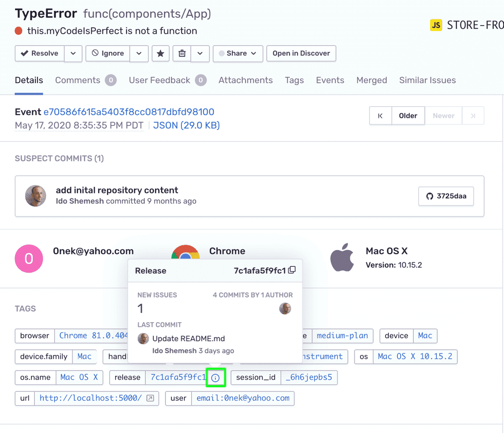
Task: Click Ido Shemesh avatar in suspect commit
Action: click(x=36, y=196)
